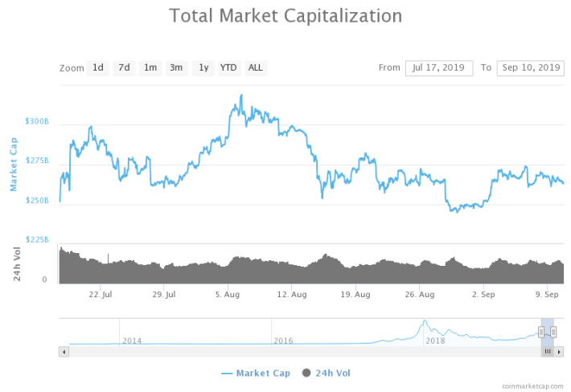The height and width of the screenshot is (392, 571).
Task: Click the To date field
Action: (531, 68)
